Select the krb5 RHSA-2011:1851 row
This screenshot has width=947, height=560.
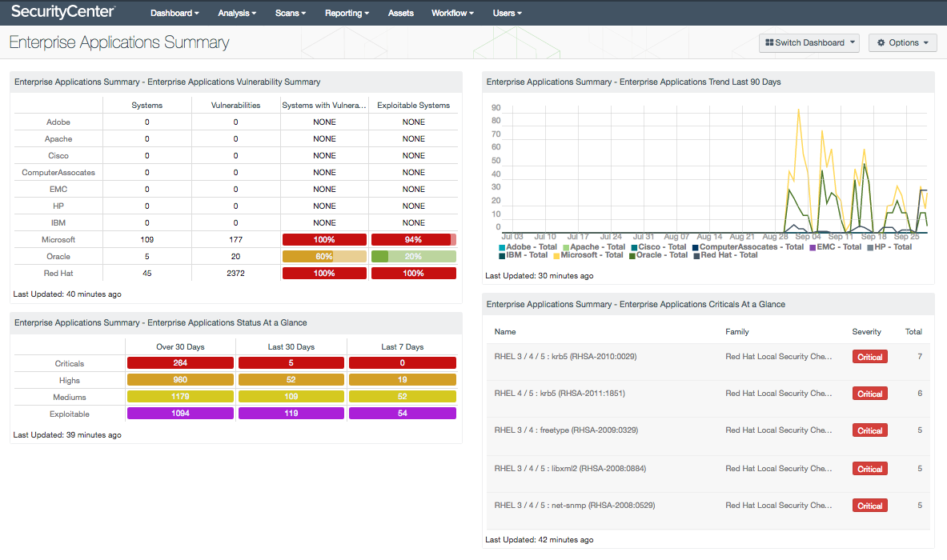[708, 399]
